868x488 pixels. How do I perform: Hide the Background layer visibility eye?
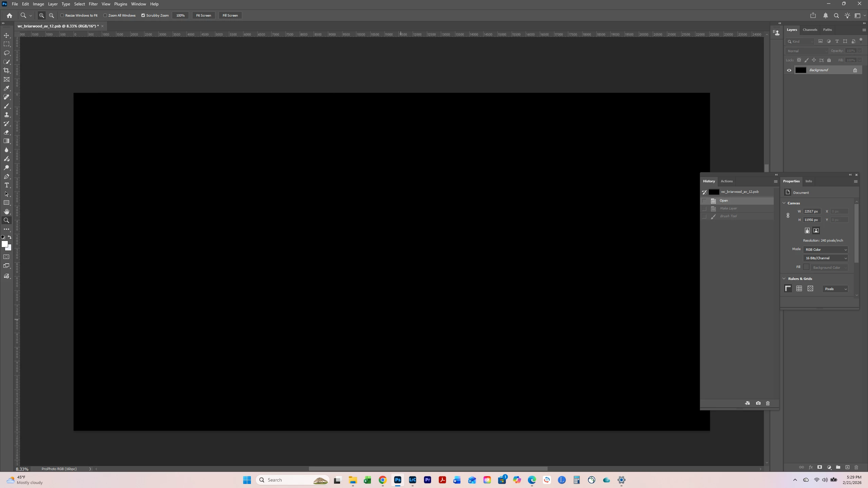click(x=789, y=70)
